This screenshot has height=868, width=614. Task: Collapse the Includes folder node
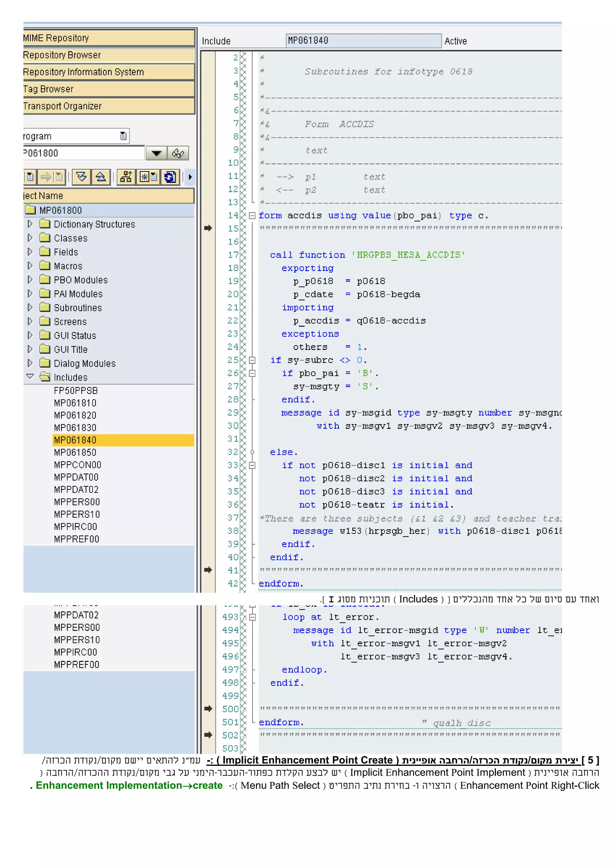pos(30,377)
